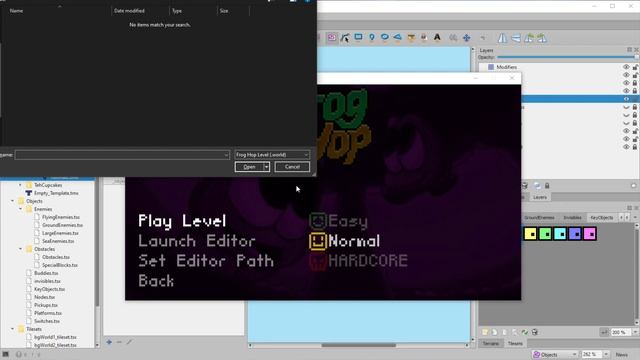Select the yellow key object tile

531,234
